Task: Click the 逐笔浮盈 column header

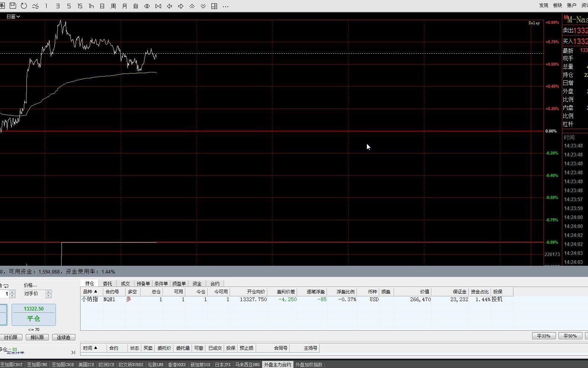Action: click(x=312, y=291)
